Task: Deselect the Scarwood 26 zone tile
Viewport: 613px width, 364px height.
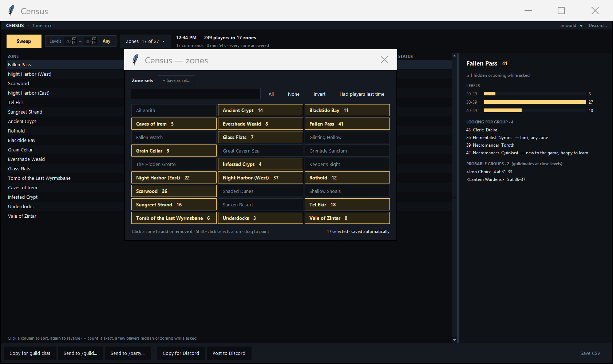Action: 174,191
